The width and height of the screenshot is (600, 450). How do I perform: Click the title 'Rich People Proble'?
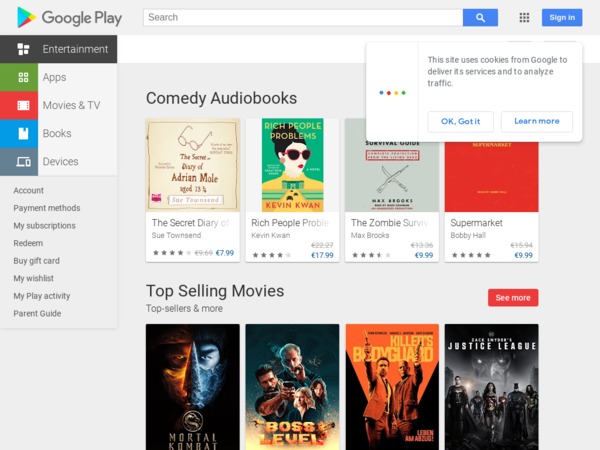coord(290,223)
